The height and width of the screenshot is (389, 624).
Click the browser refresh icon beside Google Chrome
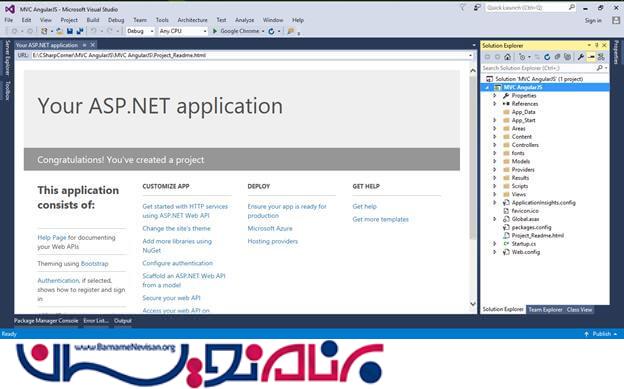click(x=271, y=31)
